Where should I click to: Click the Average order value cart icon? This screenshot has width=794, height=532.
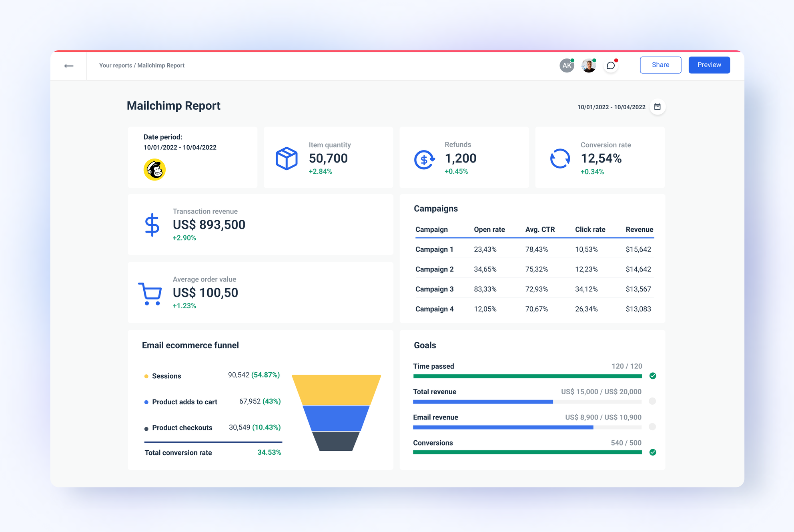tap(150, 293)
